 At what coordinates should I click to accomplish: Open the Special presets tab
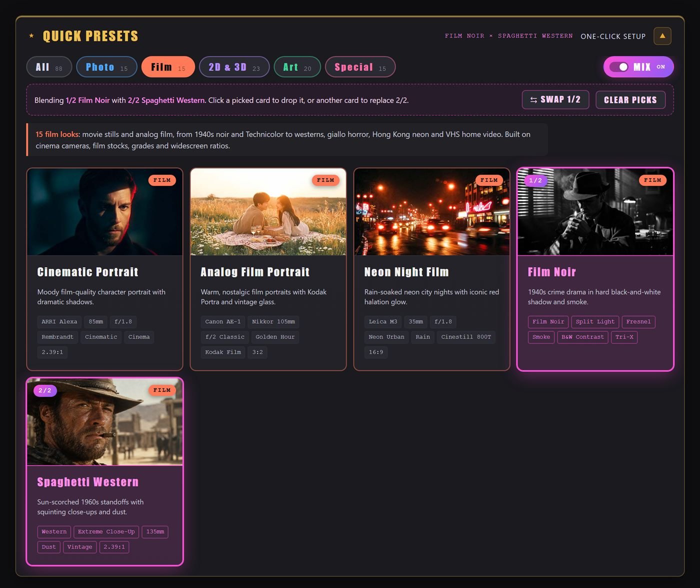[x=360, y=67]
